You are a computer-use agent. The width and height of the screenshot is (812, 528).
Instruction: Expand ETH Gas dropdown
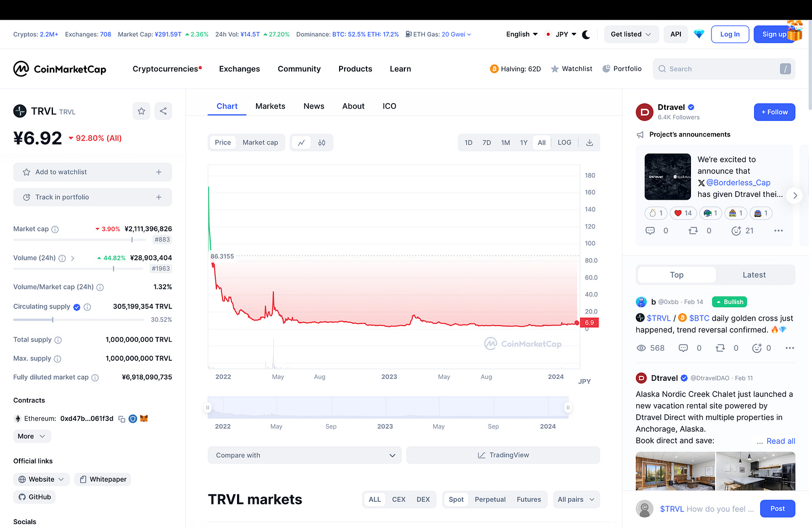coord(457,35)
